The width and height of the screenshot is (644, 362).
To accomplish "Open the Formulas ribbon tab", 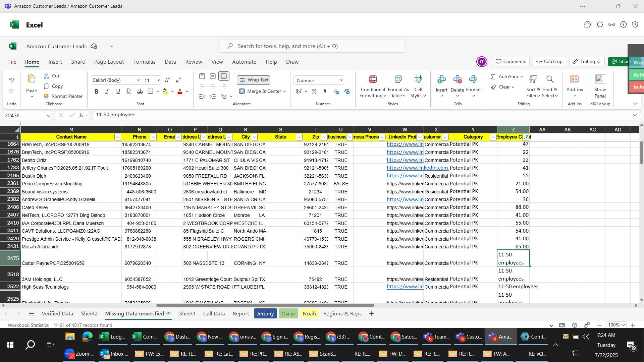I will tap(144, 62).
